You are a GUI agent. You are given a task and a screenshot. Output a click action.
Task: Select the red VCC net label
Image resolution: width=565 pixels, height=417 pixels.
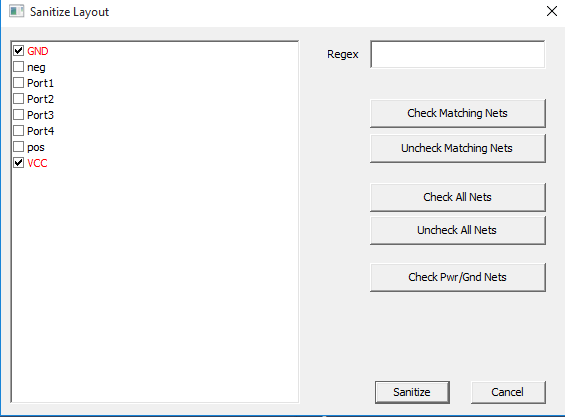coord(37,163)
